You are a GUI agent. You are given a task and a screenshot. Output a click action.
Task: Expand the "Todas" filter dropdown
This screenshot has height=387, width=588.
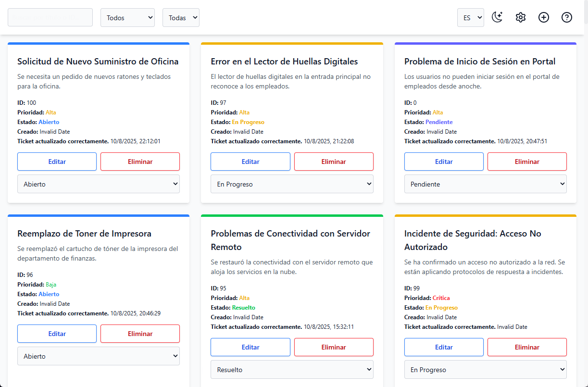(181, 18)
